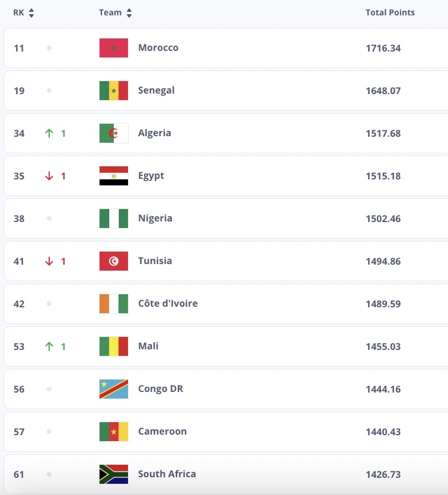Click the Morocco flag icon
The image size is (448, 495).
(114, 48)
